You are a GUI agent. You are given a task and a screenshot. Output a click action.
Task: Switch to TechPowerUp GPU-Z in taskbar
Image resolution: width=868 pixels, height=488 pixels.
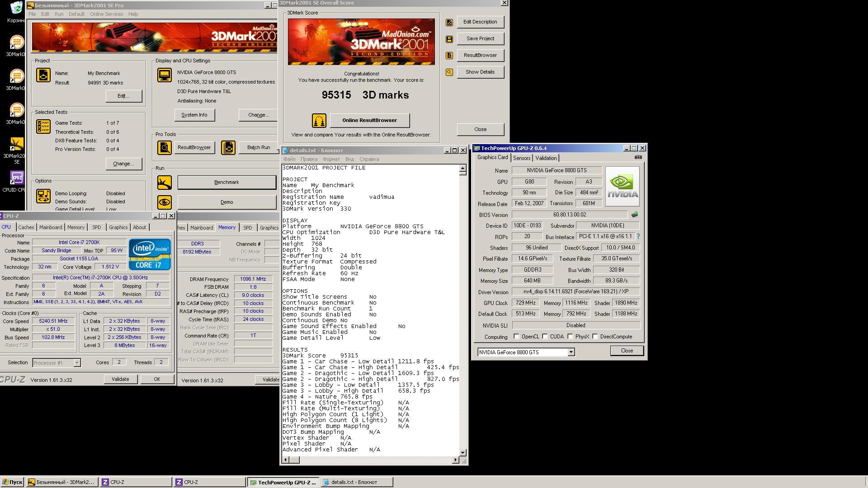283,482
